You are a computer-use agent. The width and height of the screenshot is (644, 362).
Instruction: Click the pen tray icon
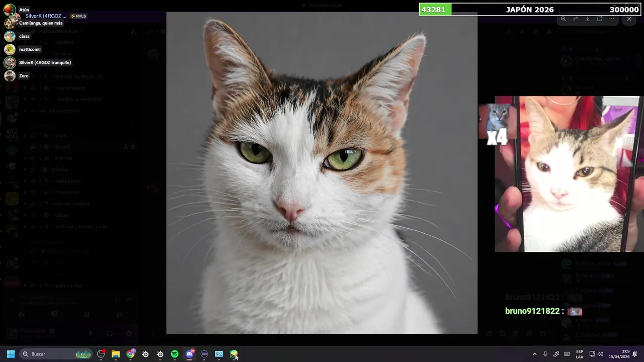(x=556, y=354)
